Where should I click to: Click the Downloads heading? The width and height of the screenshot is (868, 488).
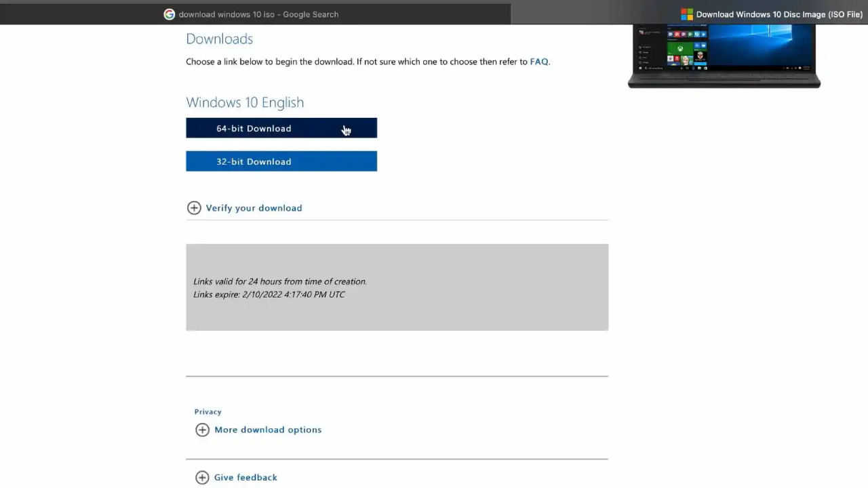click(219, 39)
